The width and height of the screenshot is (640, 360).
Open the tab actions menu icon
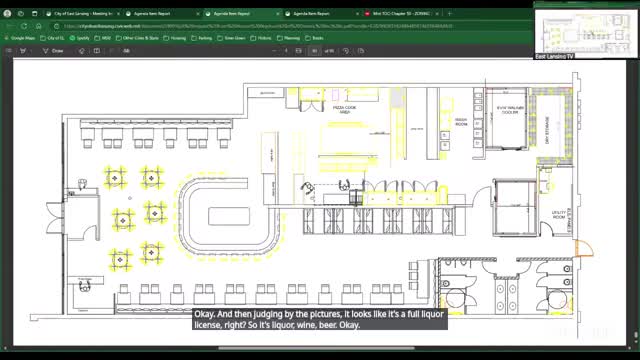tap(35, 13)
